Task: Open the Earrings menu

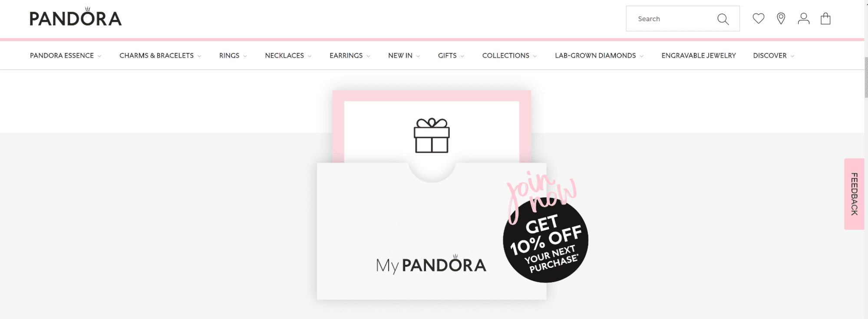Action: pyautogui.click(x=350, y=56)
